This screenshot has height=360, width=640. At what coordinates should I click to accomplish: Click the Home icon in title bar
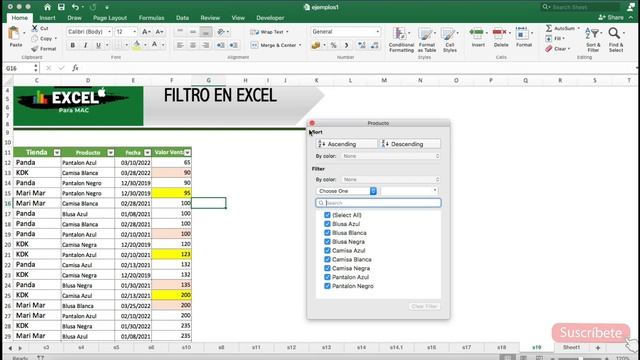click(x=47, y=7)
